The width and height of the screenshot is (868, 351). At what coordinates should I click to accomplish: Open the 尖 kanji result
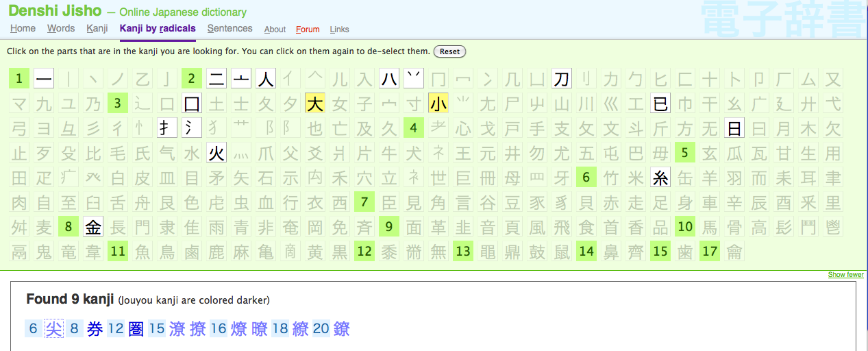coord(53,329)
